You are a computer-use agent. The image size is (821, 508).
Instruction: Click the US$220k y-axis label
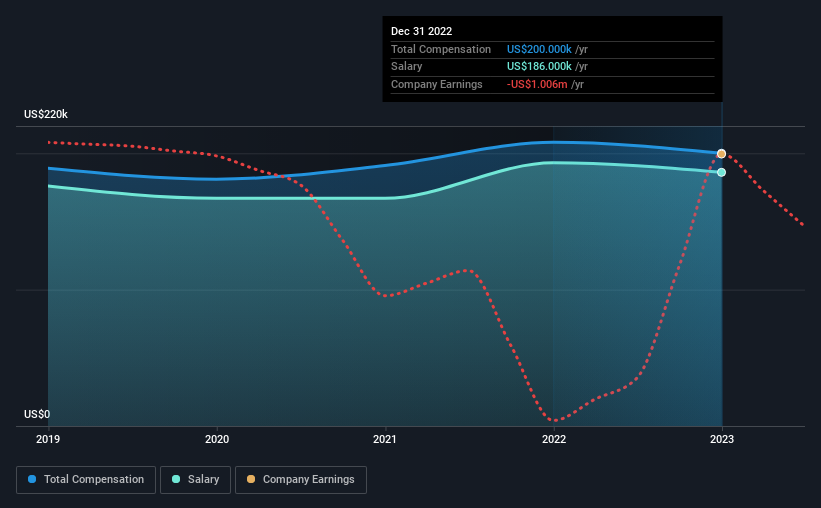(46, 114)
